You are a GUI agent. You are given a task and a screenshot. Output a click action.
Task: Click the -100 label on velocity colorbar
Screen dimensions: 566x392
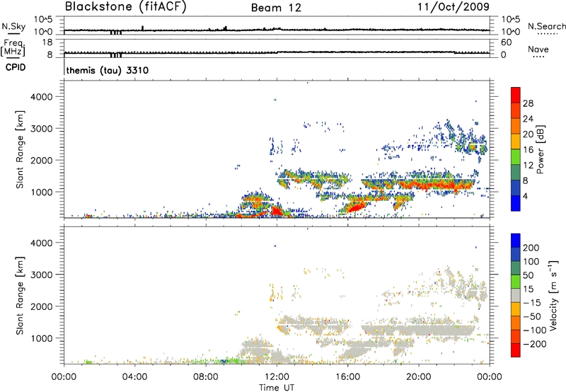point(535,330)
